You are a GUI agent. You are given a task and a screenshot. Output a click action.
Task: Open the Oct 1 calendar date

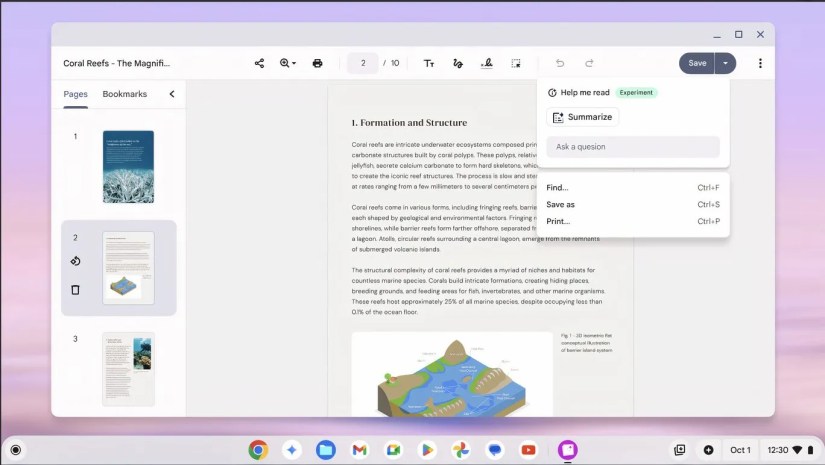(740, 450)
